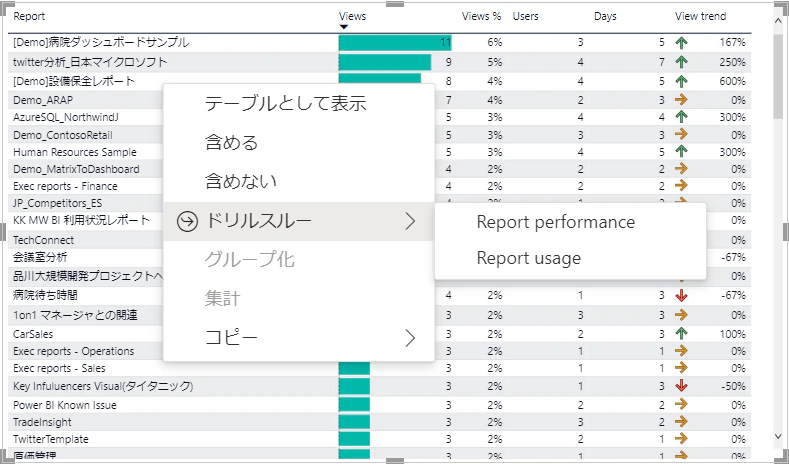
Task: Select KK MW BI 利用状況レポート report name
Action: (82, 220)
